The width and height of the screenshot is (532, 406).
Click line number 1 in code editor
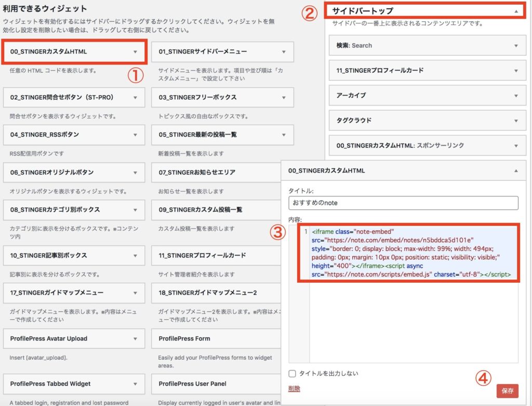pyautogui.click(x=305, y=231)
